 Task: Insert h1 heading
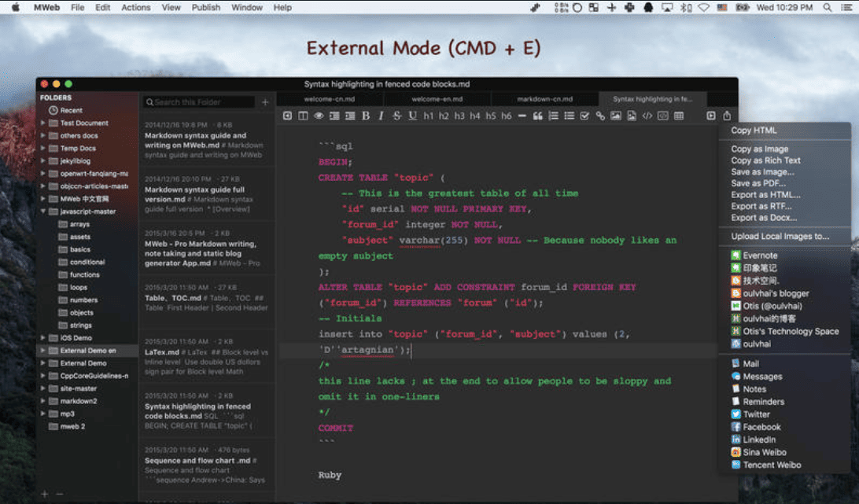[428, 116]
